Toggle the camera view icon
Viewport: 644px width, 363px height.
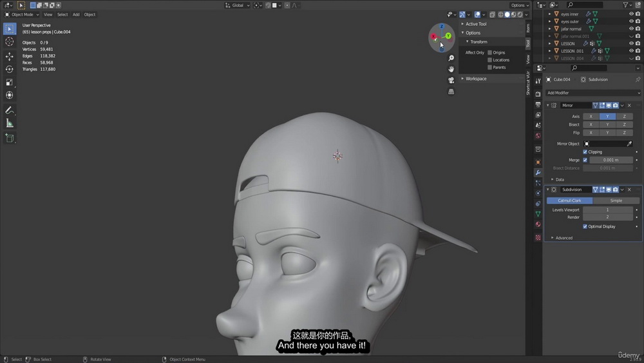(x=451, y=80)
